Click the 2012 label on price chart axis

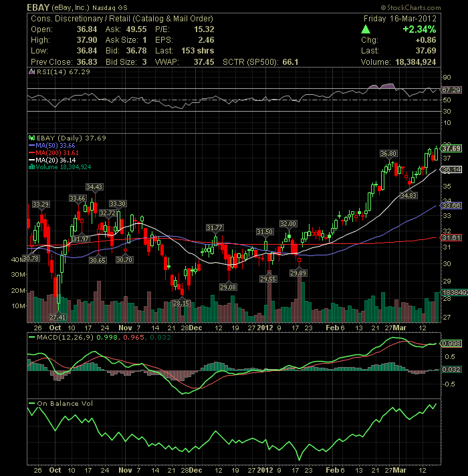point(265,328)
